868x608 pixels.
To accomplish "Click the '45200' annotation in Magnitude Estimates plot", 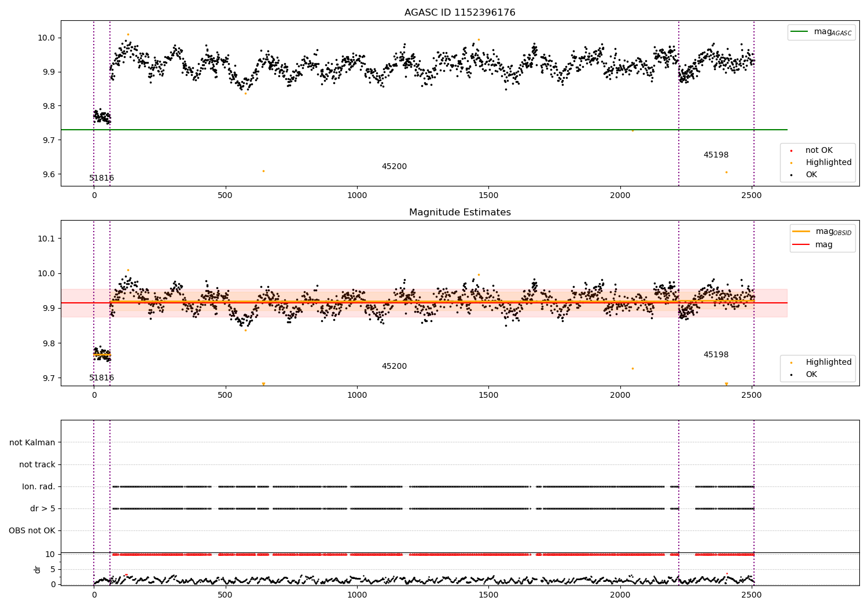I will 394,367.
